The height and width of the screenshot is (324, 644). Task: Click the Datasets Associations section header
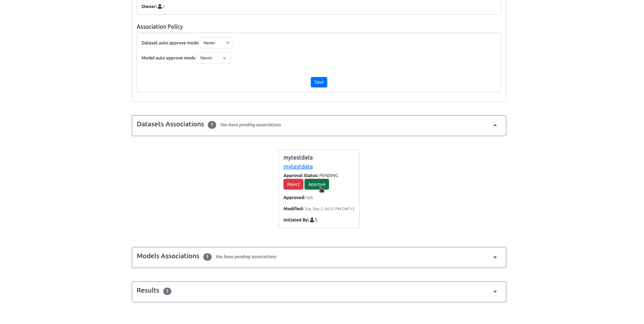point(170,124)
